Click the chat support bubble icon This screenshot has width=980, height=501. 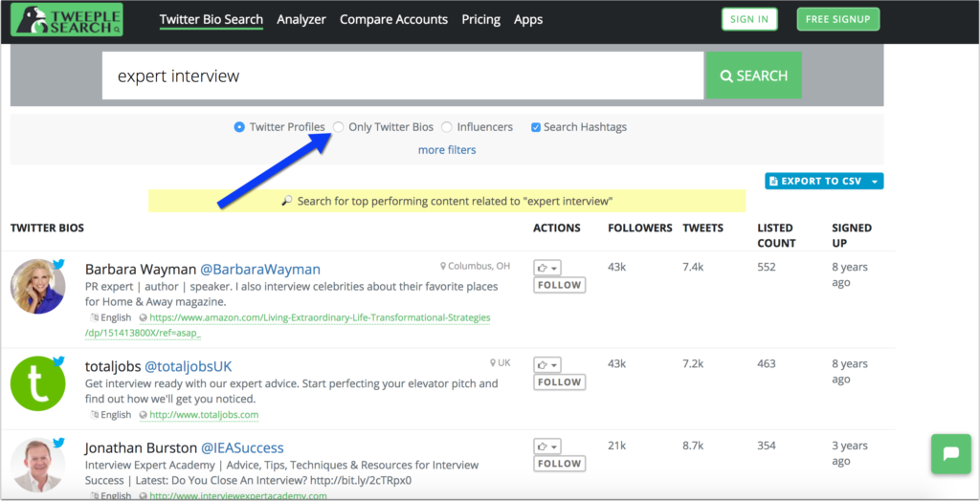pyautogui.click(x=950, y=454)
